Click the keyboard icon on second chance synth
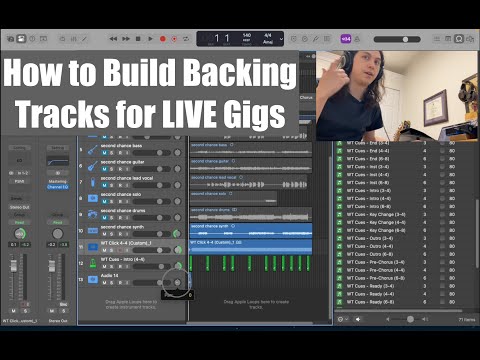 [93, 231]
